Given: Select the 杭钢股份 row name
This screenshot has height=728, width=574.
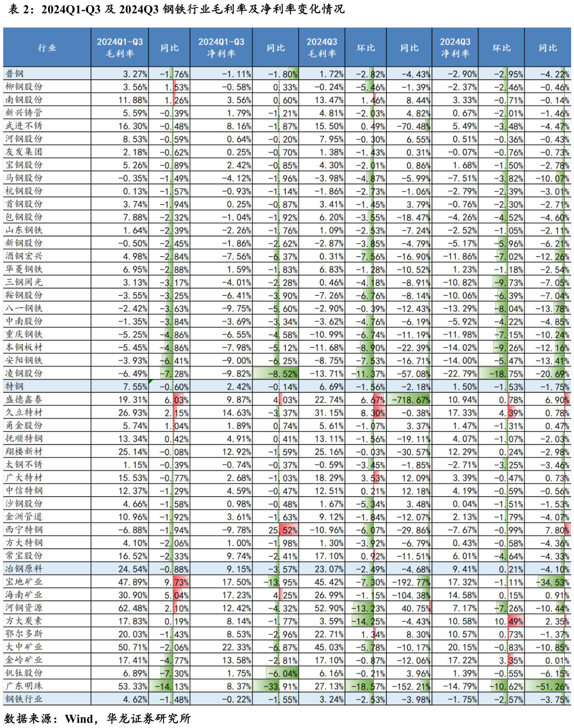Looking at the screenshot, I should click(24, 191).
